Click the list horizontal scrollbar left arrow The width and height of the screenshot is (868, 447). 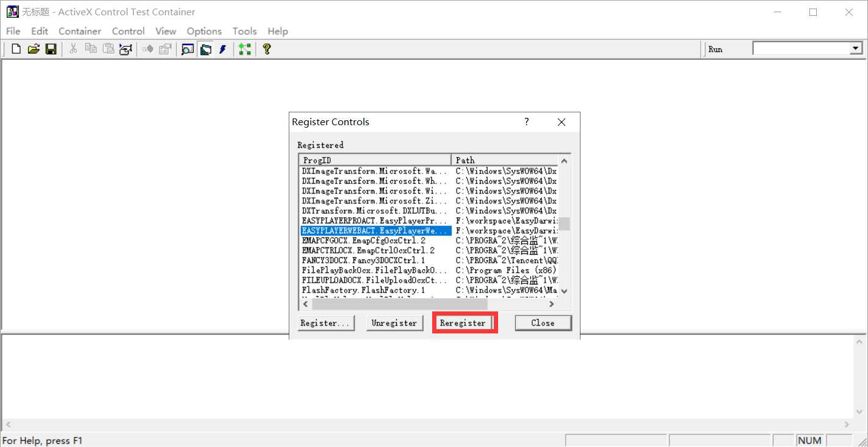click(x=305, y=303)
